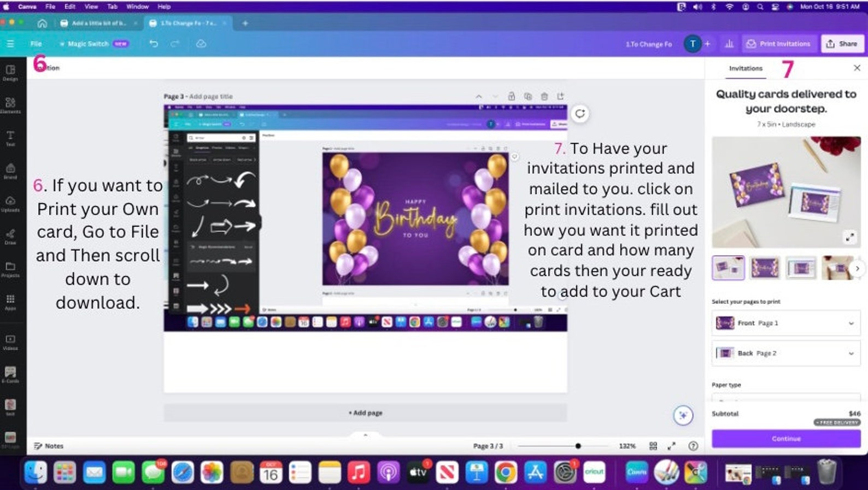Open the grid view of pages
Screen dimensions: 868x490
pyautogui.click(x=653, y=446)
